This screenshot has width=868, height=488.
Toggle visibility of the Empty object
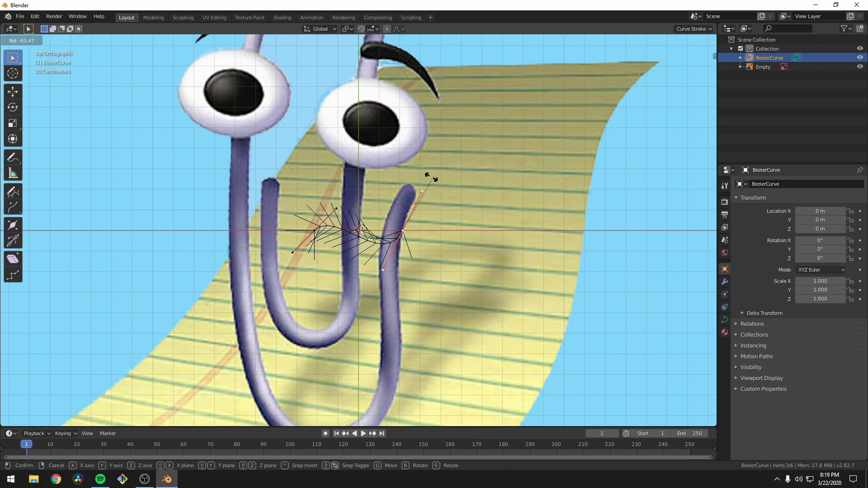coord(860,66)
